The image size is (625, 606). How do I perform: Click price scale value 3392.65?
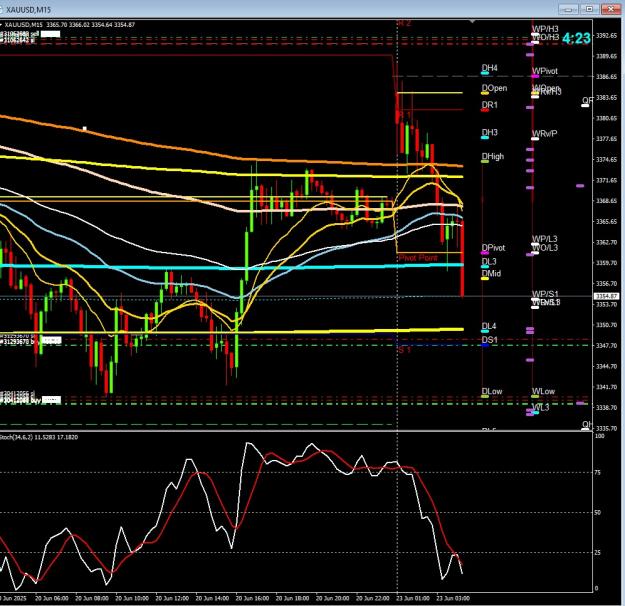point(606,35)
